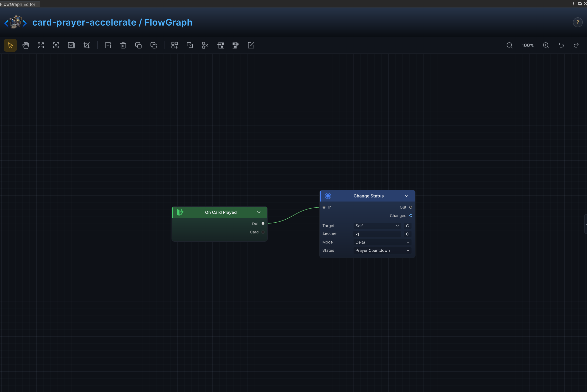The image size is (587, 392).
Task: Activate the hand pan tool
Action: (x=26, y=45)
